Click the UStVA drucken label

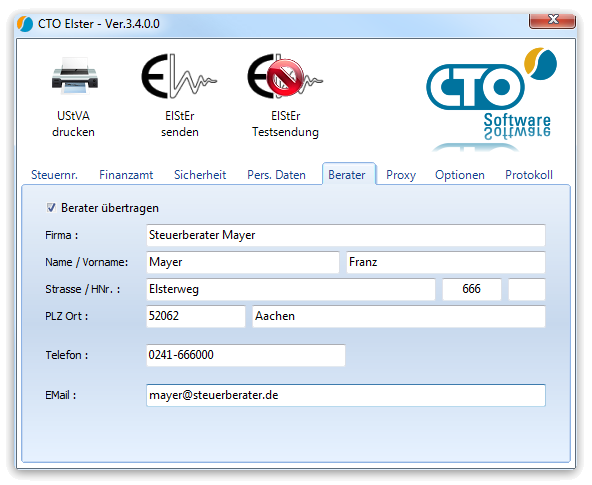[73, 124]
